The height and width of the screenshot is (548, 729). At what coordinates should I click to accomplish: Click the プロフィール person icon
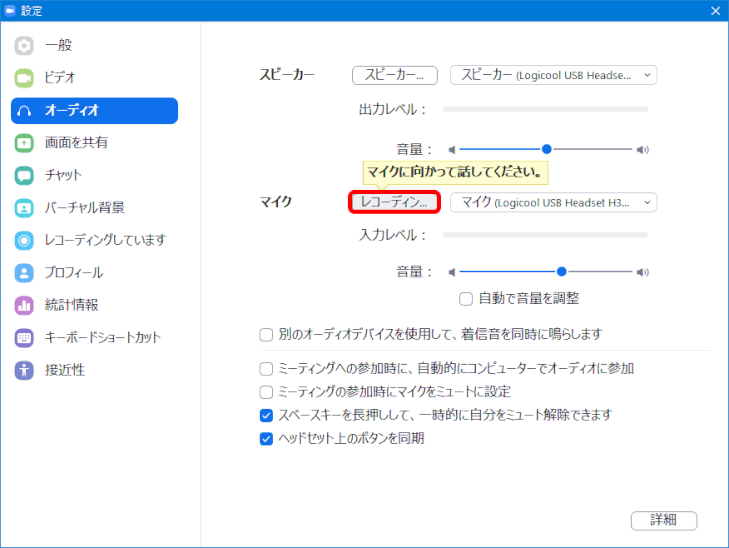point(24,273)
